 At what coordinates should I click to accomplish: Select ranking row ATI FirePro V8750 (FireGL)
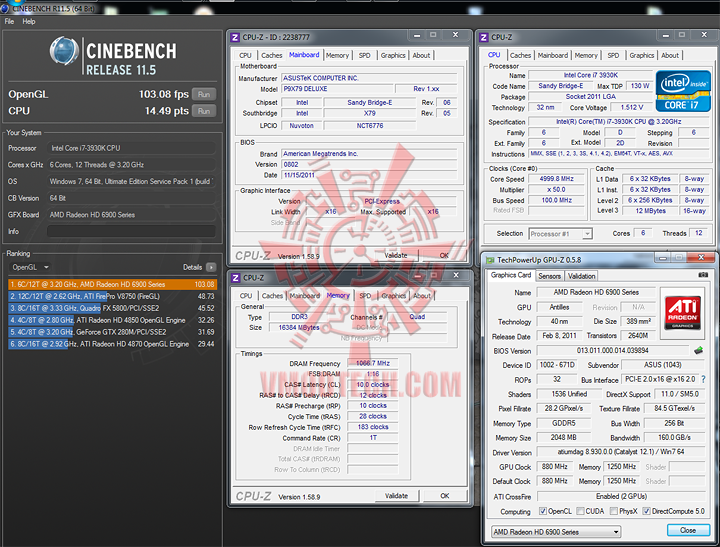112,296
